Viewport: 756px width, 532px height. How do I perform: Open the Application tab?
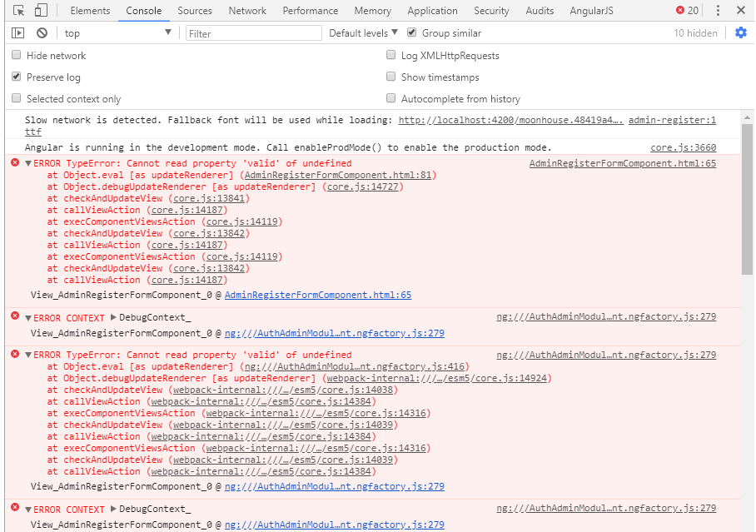pyautogui.click(x=432, y=11)
